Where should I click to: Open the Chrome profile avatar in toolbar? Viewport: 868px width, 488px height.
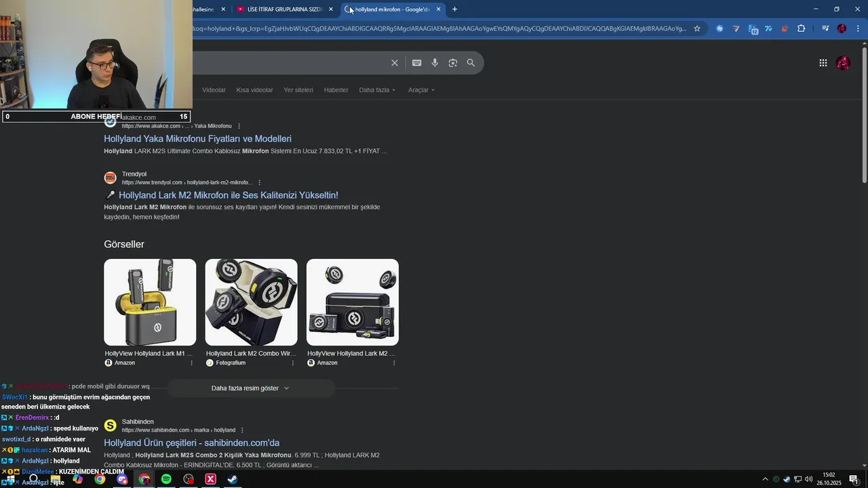click(842, 28)
